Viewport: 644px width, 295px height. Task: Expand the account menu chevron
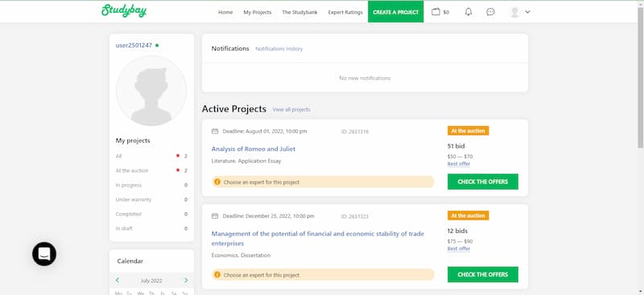(528, 12)
